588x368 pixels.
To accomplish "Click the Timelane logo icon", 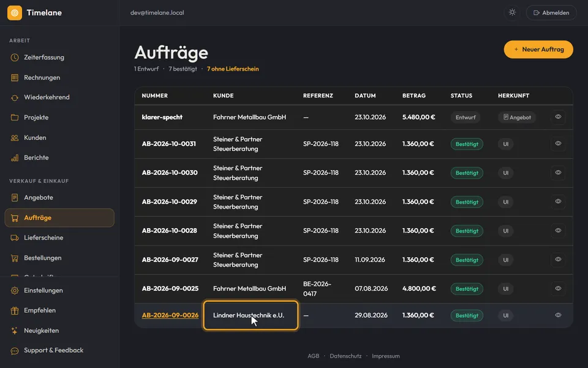I will pos(15,13).
